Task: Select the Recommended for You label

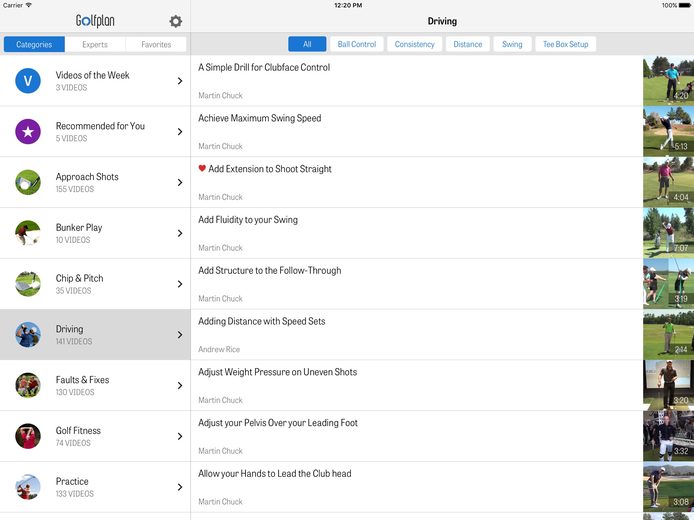Action: (x=100, y=126)
